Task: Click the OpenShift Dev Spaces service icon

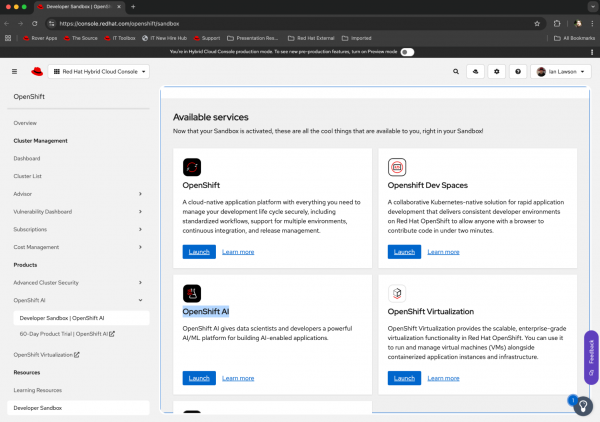Action: click(397, 167)
